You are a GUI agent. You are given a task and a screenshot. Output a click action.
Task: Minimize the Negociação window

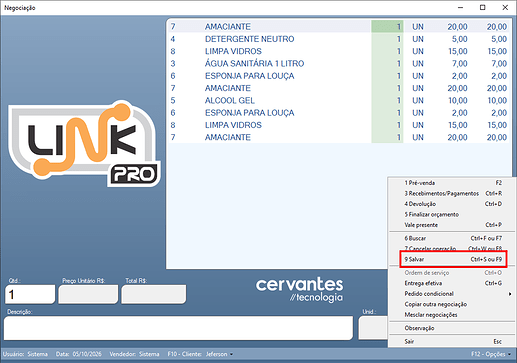[x=461, y=7]
